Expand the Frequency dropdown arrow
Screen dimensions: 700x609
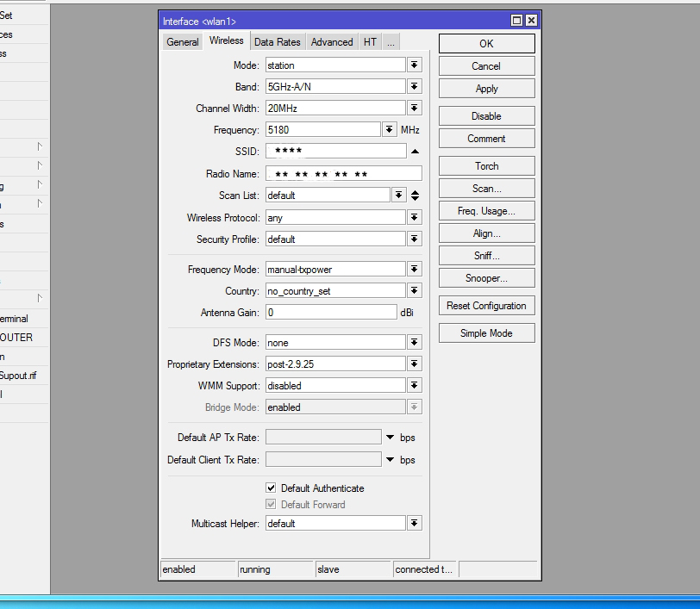click(x=390, y=130)
